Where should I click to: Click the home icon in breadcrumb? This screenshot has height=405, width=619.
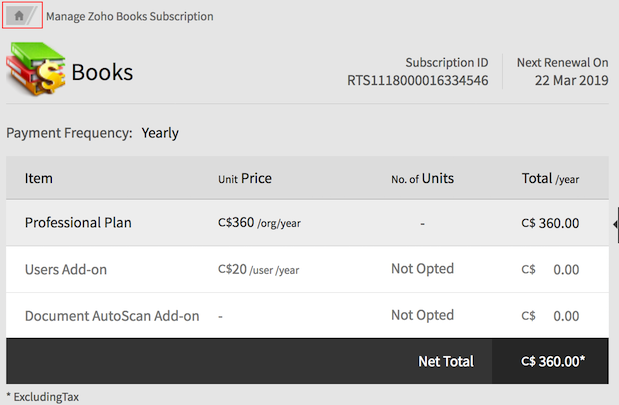click(19, 16)
